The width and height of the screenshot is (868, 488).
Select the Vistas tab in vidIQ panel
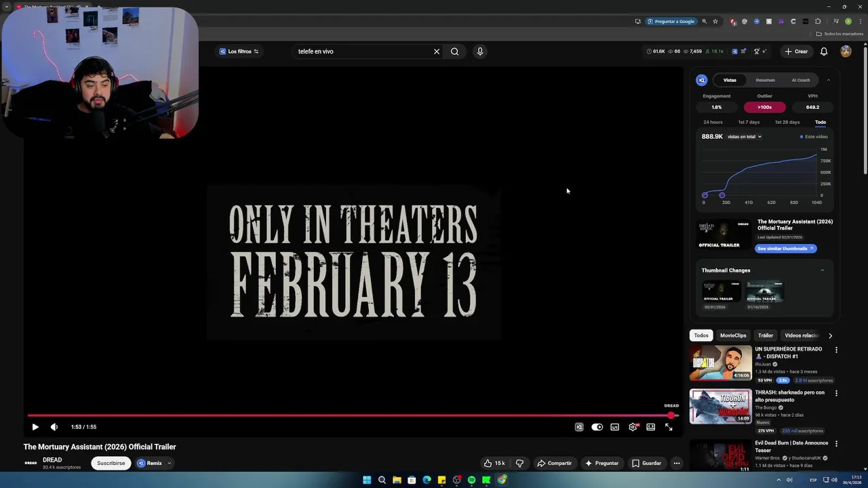pos(730,80)
